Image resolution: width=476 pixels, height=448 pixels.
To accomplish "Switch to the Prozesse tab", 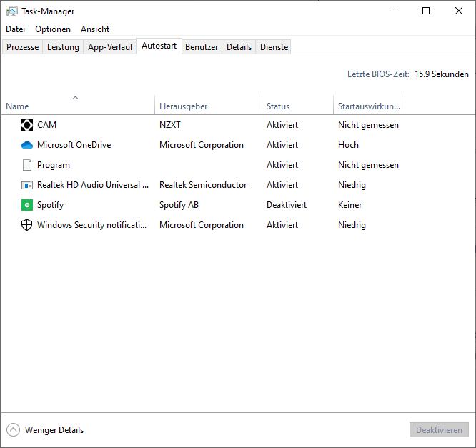I will click(x=22, y=47).
